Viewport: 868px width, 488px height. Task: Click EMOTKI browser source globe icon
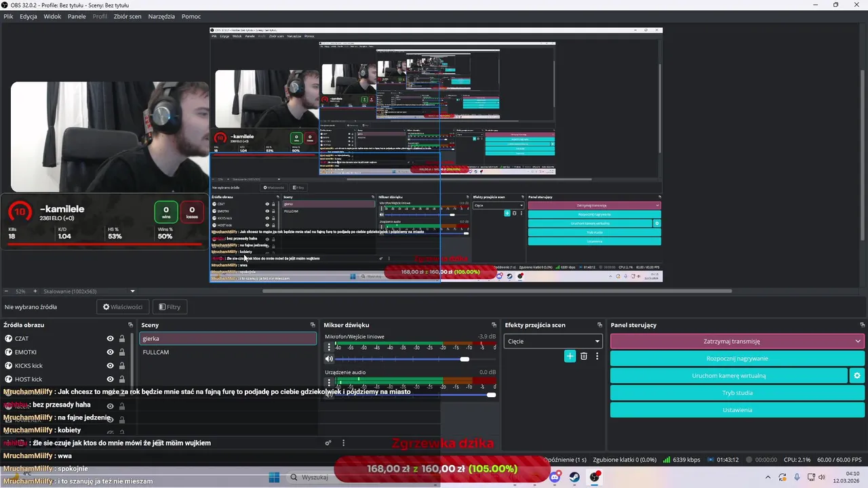pyautogui.click(x=9, y=352)
